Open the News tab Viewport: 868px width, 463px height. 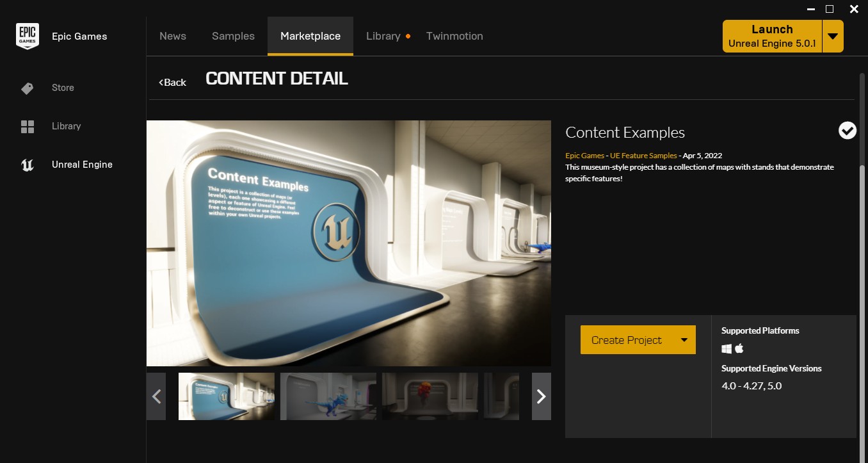coord(173,36)
